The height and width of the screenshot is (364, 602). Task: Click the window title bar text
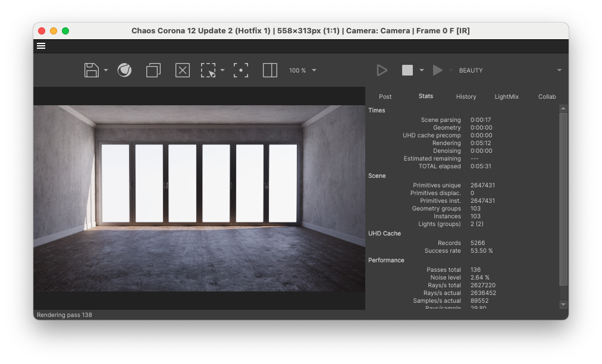[300, 31]
